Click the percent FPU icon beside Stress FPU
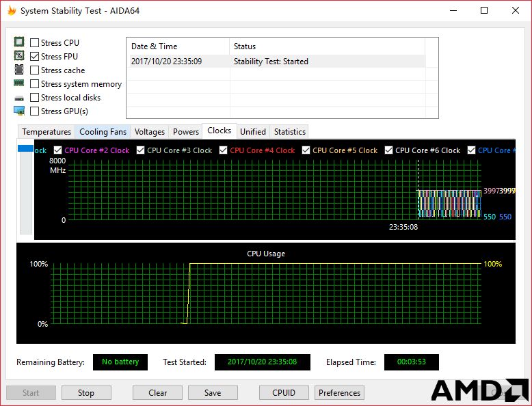The image size is (532, 406). tap(19, 55)
